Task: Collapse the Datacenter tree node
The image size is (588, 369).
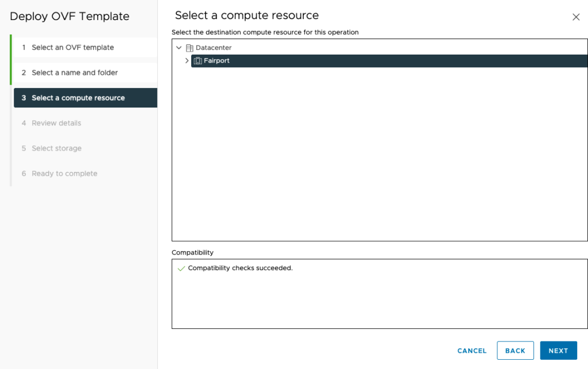Action: click(179, 48)
